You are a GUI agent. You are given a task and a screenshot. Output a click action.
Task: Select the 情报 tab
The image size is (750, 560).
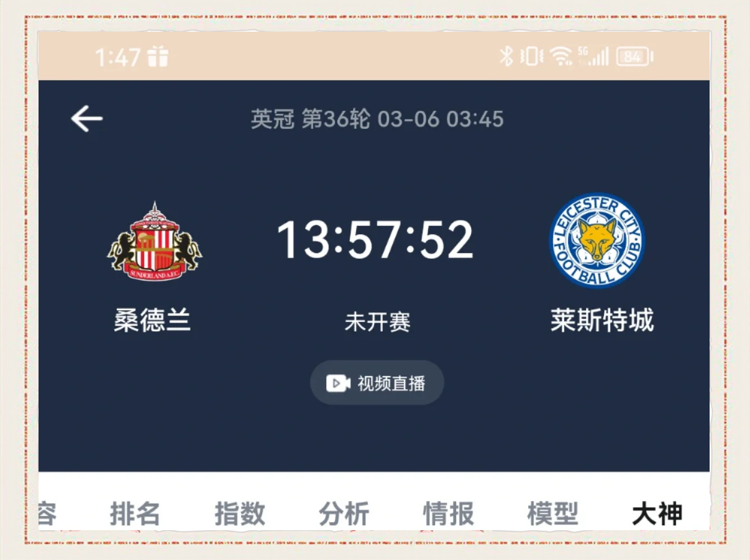(x=448, y=514)
